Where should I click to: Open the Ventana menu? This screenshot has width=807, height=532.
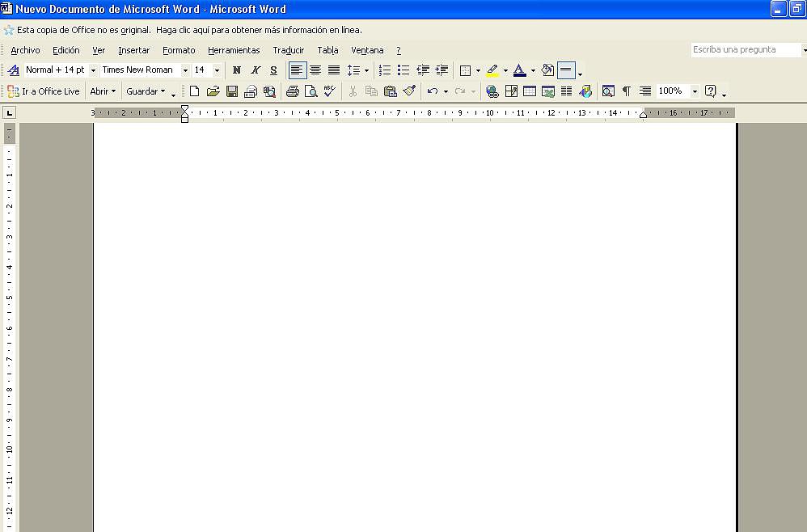367,50
